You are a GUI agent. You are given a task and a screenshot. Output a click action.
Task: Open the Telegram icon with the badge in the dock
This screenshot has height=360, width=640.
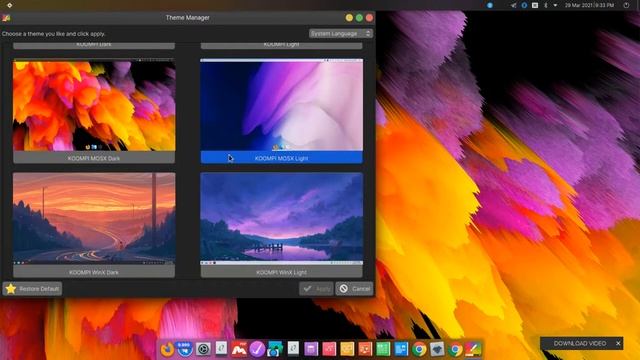pos(185,349)
